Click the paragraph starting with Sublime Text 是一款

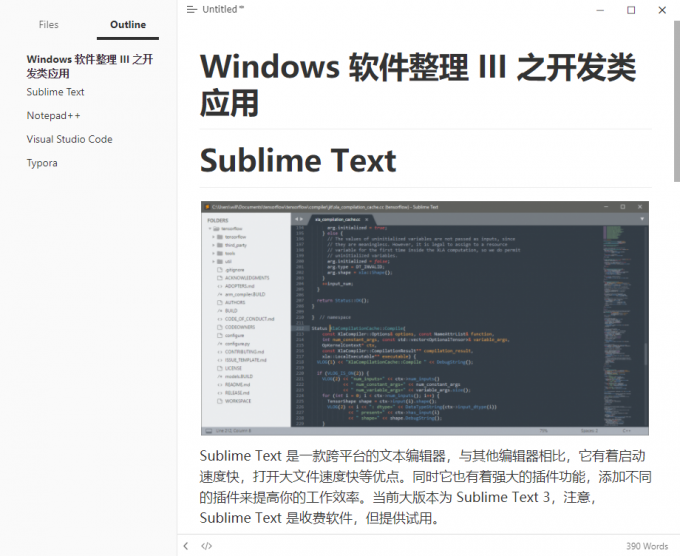point(425,487)
